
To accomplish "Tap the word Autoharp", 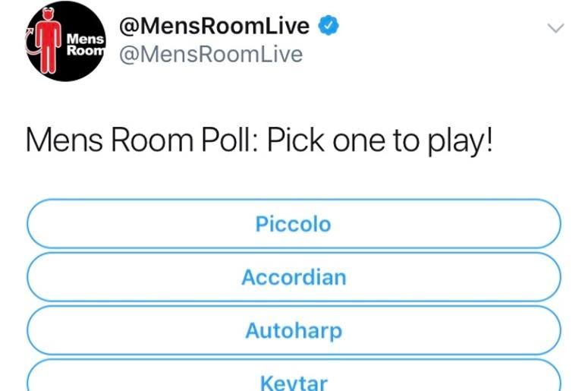I will [294, 331].
